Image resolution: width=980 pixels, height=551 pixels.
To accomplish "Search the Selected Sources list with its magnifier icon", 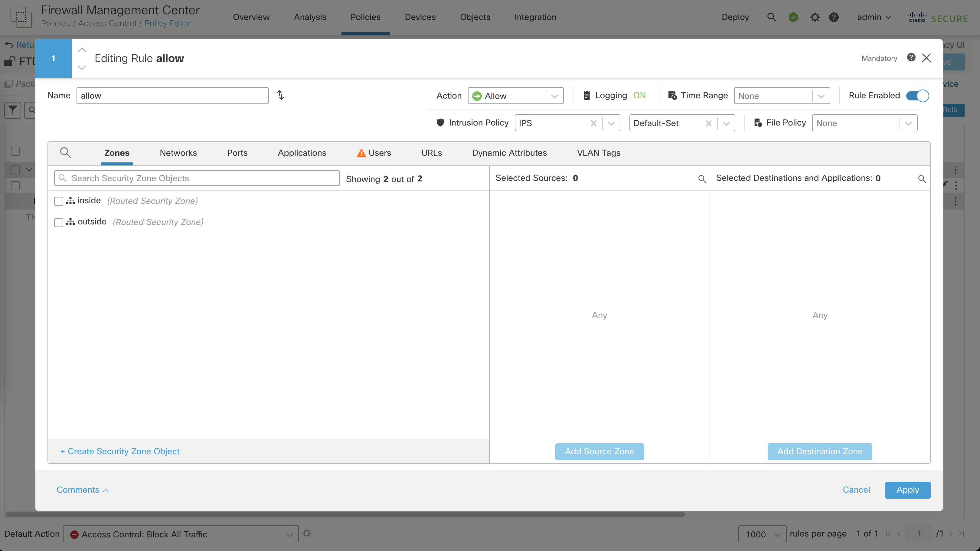I will pos(702,179).
